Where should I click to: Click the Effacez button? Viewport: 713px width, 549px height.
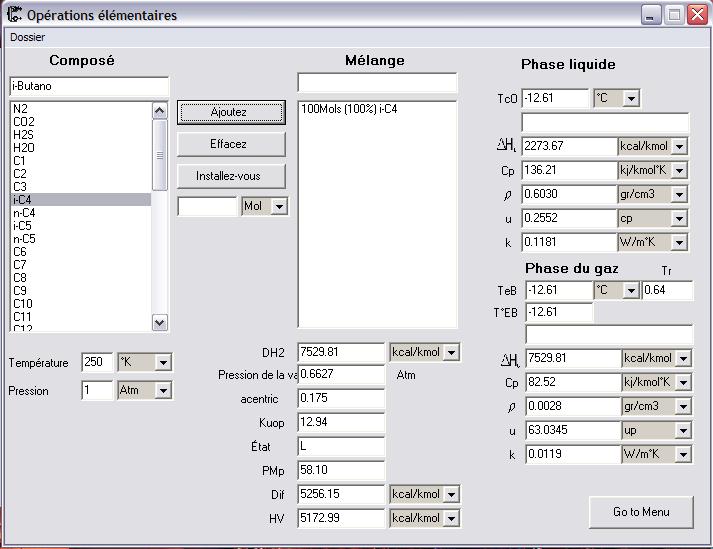coord(231,144)
